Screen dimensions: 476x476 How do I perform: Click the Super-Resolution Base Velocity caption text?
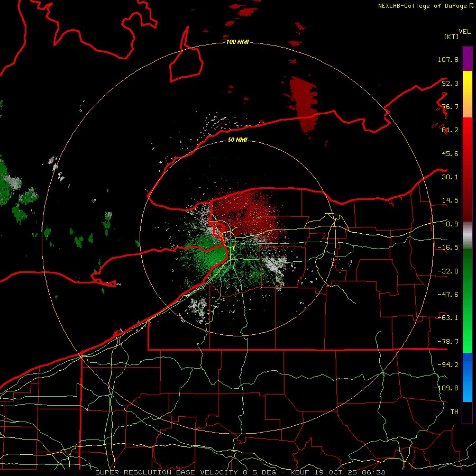click(241, 472)
